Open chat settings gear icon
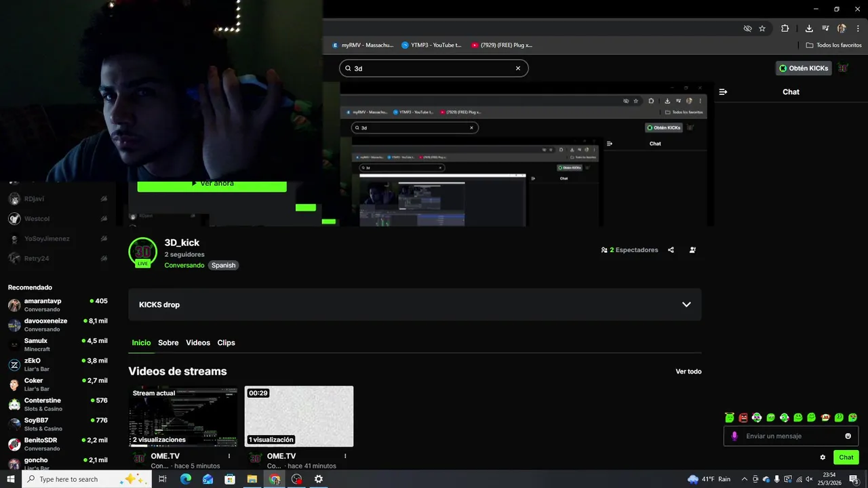 tap(823, 457)
